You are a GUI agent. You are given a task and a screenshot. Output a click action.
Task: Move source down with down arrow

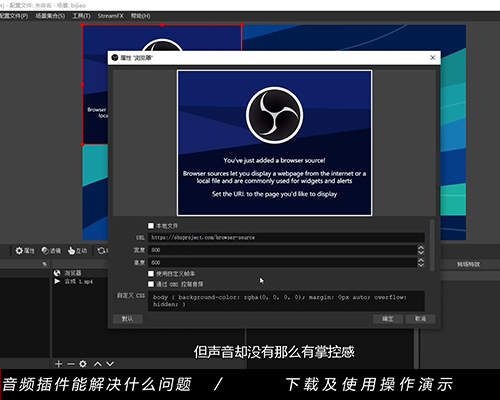(x=110, y=364)
